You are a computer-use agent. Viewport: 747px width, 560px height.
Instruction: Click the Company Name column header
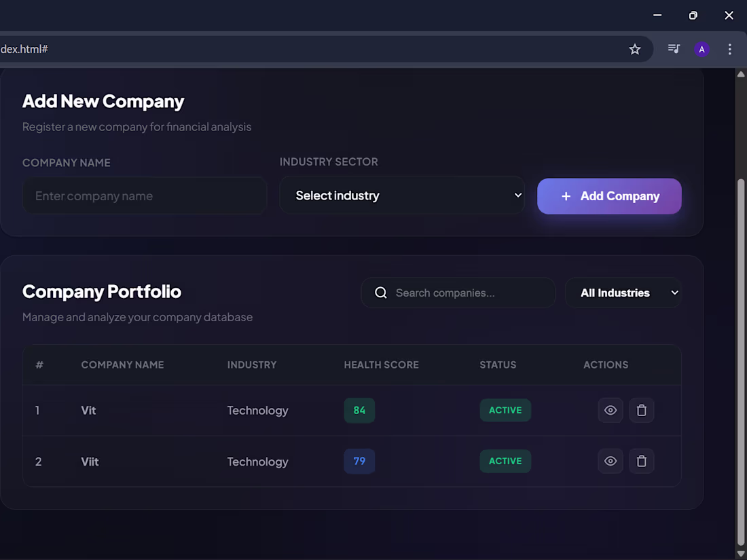point(122,365)
